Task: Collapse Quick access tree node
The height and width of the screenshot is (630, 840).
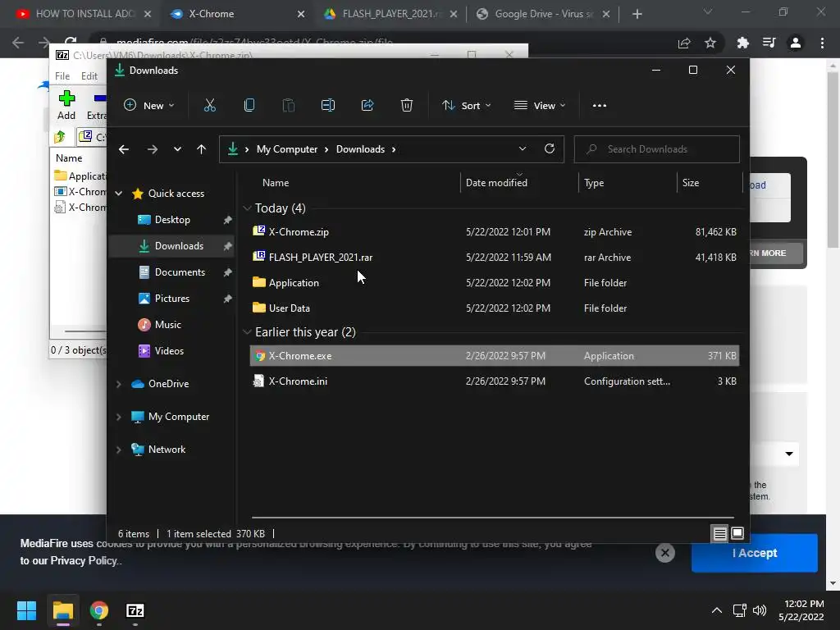Action: tap(119, 194)
